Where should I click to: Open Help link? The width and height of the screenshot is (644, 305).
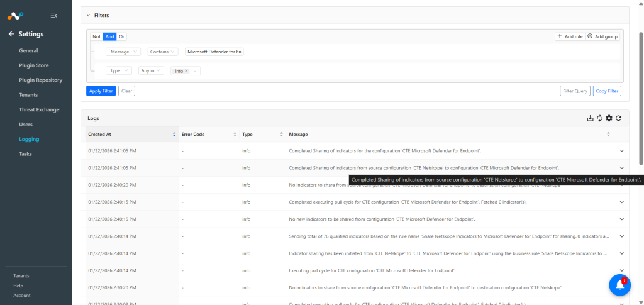[18, 286]
